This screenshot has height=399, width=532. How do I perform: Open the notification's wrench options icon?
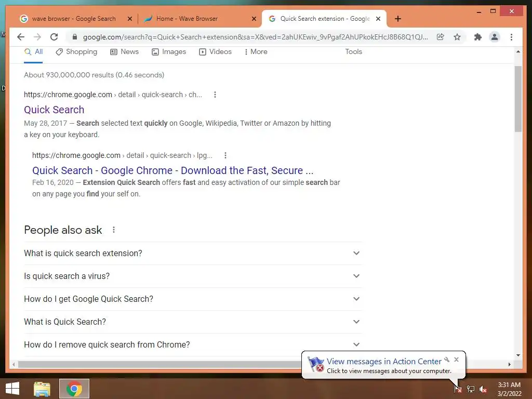tap(447, 360)
